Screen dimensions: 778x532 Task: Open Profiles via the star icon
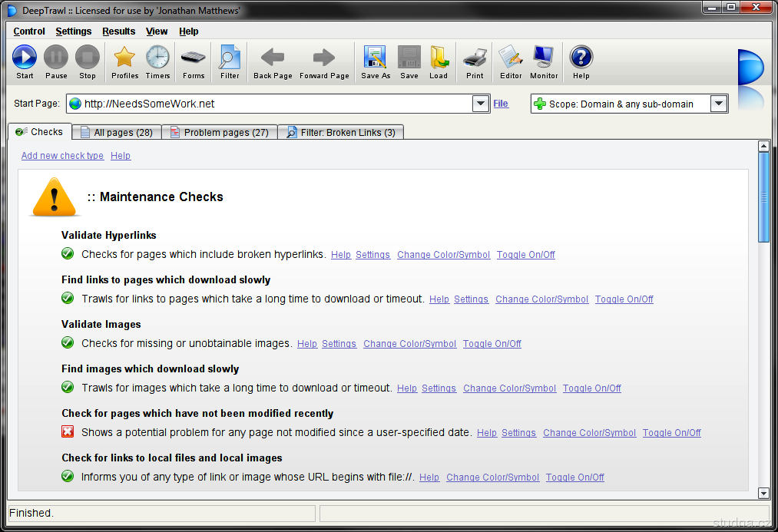click(x=124, y=58)
